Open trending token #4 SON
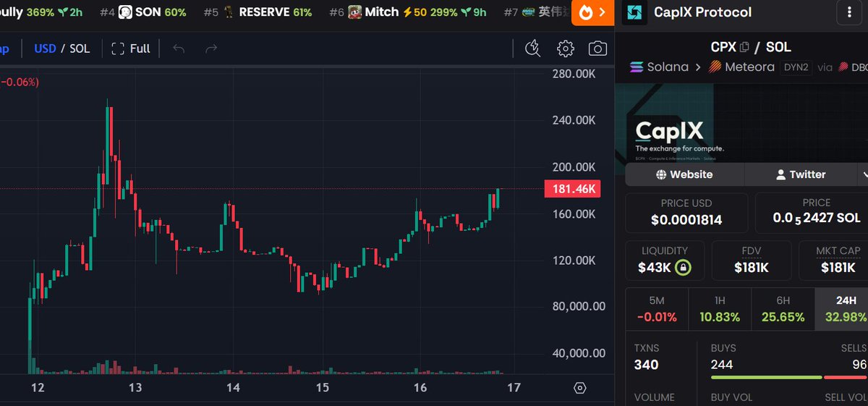 tap(142, 12)
